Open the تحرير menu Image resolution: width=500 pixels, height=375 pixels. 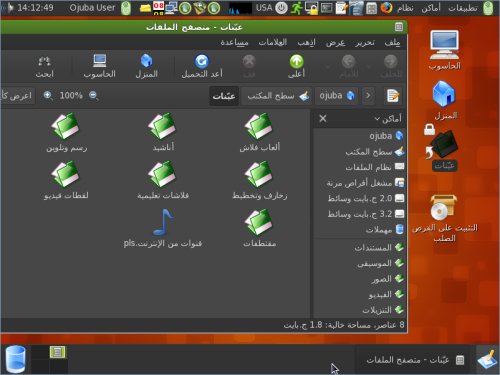pos(365,43)
